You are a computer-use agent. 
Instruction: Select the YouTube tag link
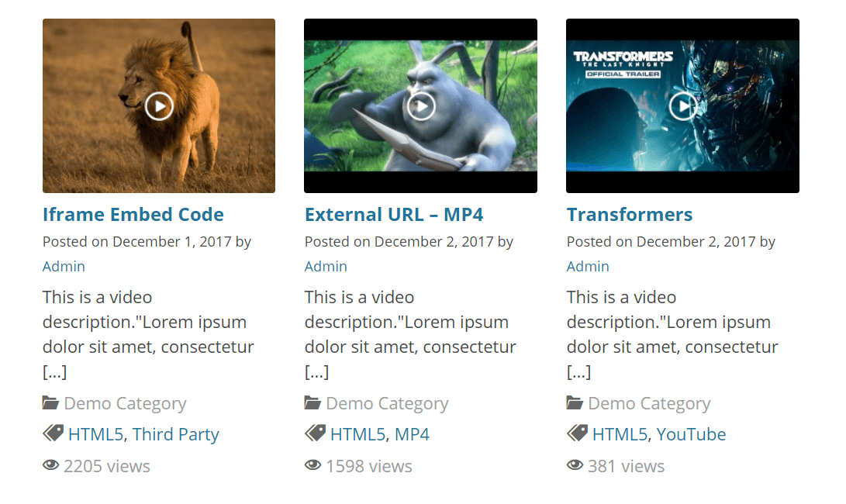[691, 434]
